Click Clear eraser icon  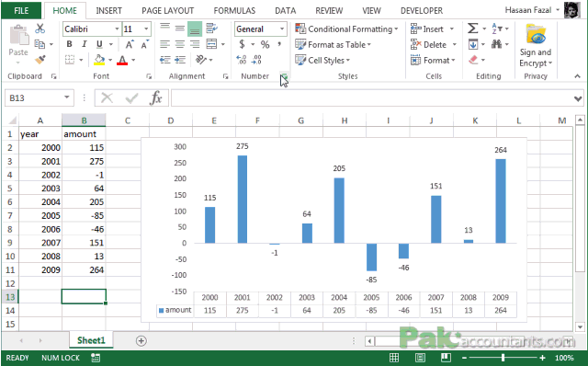coord(473,60)
